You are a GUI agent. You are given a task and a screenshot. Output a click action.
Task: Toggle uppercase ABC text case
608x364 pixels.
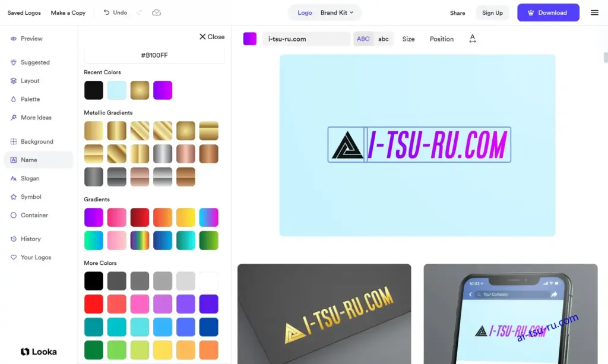pyautogui.click(x=363, y=39)
